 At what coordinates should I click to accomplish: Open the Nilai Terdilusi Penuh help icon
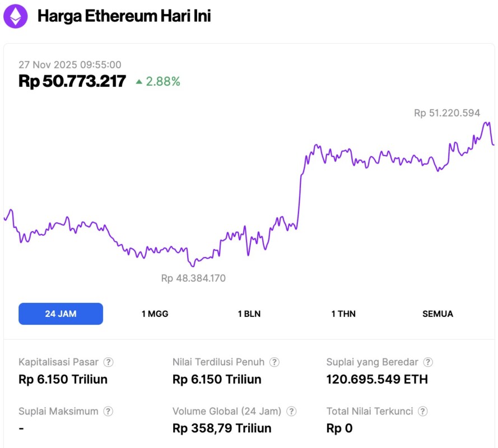[274, 362]
